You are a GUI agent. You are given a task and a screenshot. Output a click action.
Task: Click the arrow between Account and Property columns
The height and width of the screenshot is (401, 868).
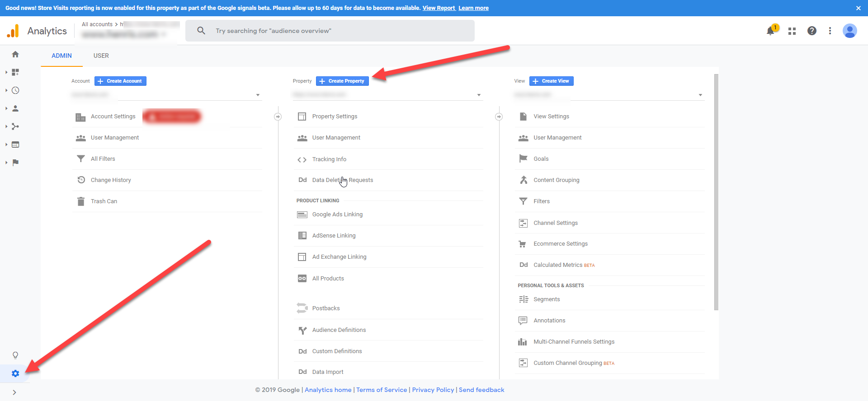click(278, 117)
